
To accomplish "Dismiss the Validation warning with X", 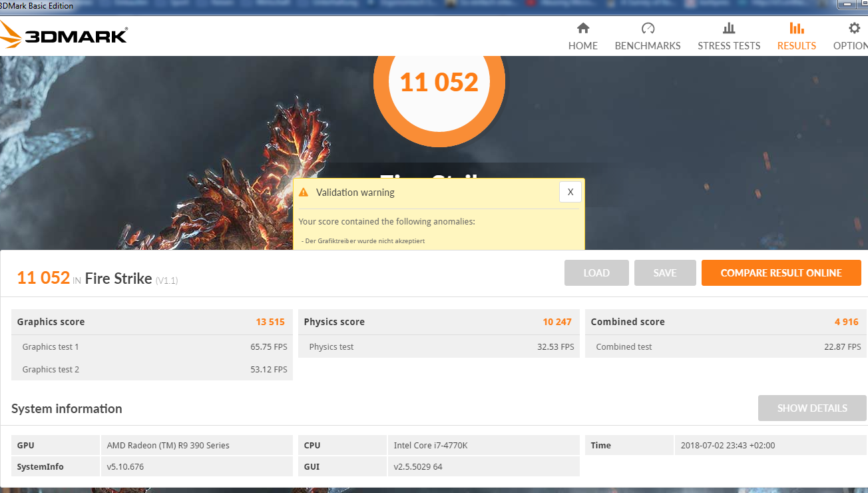I will [x=570, y=192].
